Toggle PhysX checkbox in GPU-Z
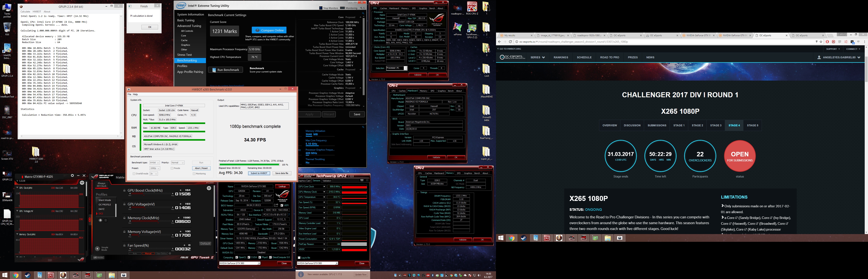 [260, 257]
